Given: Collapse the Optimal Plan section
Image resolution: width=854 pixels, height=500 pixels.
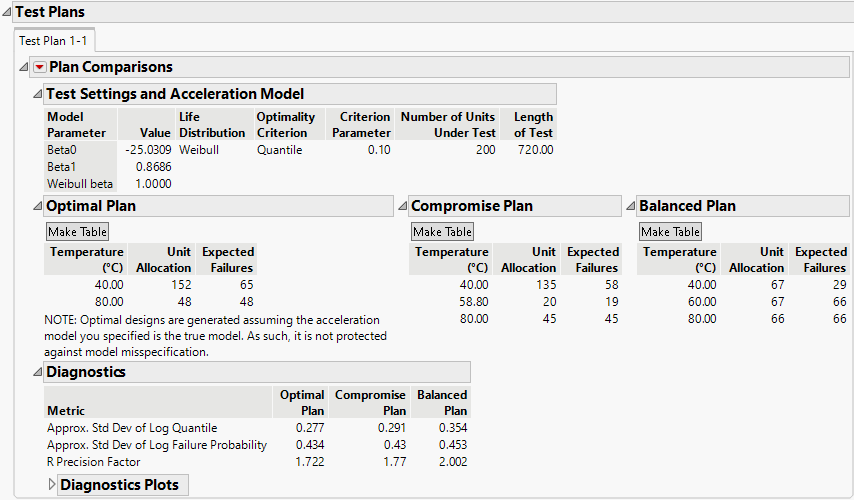Looking at the screenshot, I should point(37,206).
